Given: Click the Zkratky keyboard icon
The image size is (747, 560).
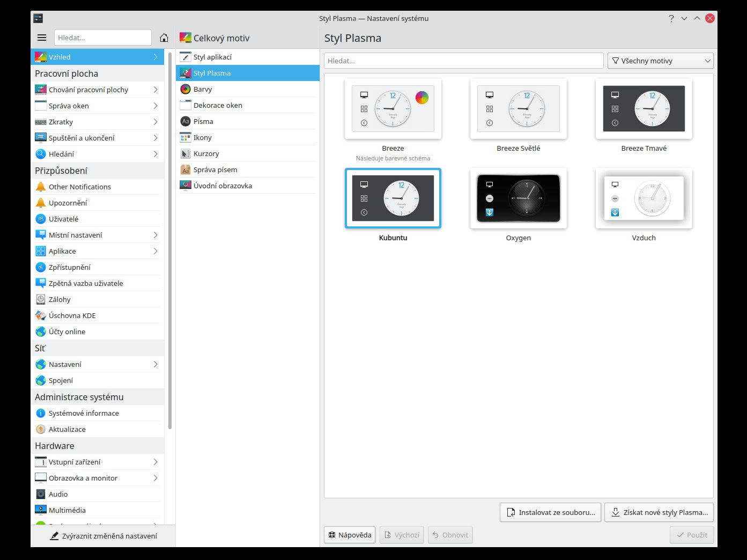Looking at the screenshot, I should 41,122.
